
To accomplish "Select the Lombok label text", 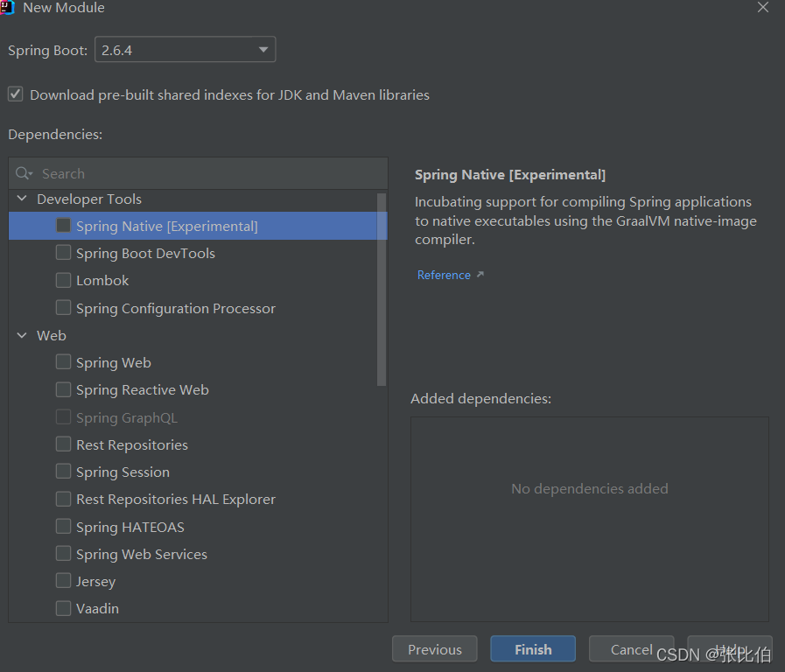I will tap(102, 280).
